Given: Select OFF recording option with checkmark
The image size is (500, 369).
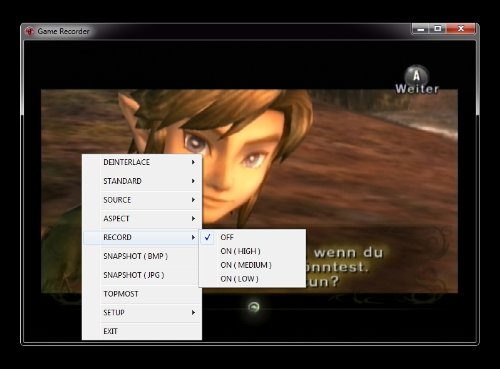Looking at the screenshot, I should point(252,237).
